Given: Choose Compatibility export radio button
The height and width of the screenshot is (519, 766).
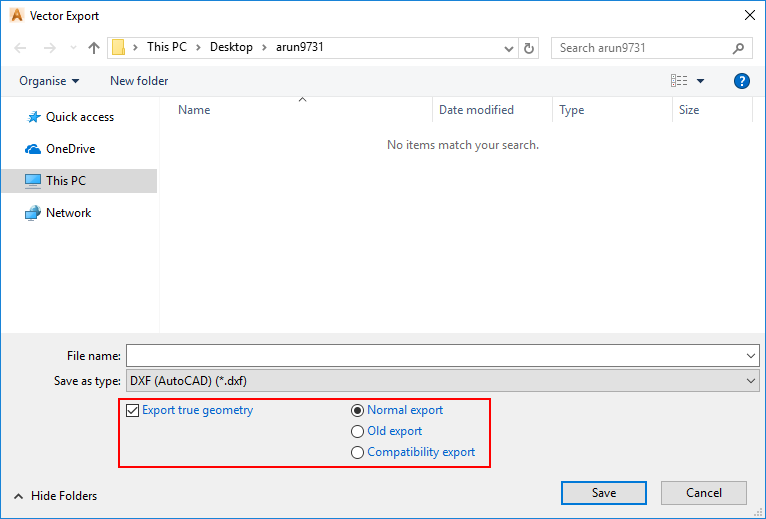Looking at the screenshot, I should point(358,452).
